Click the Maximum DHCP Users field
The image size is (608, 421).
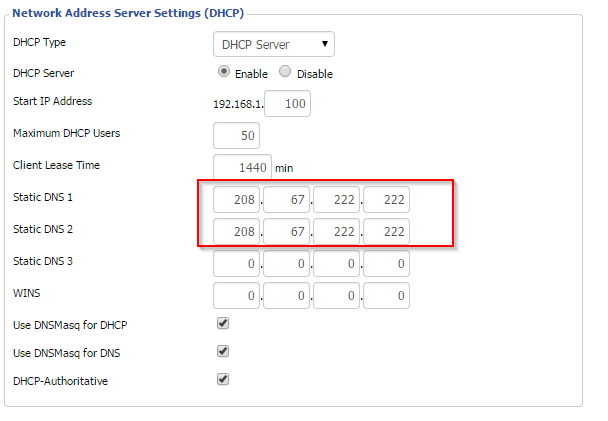(236, 136)
